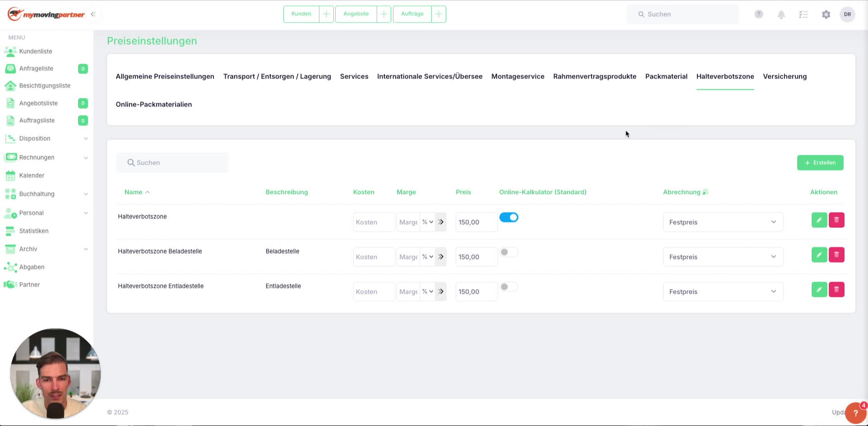Switch to Allgemeine Preiseinstellungen tab
This screenshot has height=426, width=868.
click(165, 76)
